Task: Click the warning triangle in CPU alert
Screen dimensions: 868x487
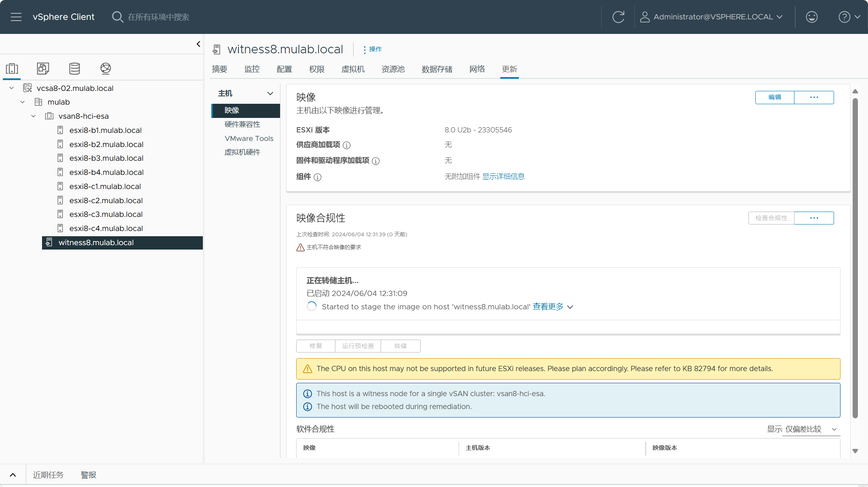Action: click(308, 369)
